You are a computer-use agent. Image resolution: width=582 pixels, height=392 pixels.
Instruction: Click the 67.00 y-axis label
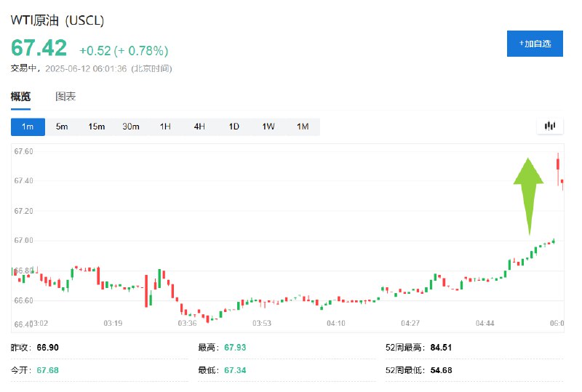pyautogui.click(x=23, y=241)
